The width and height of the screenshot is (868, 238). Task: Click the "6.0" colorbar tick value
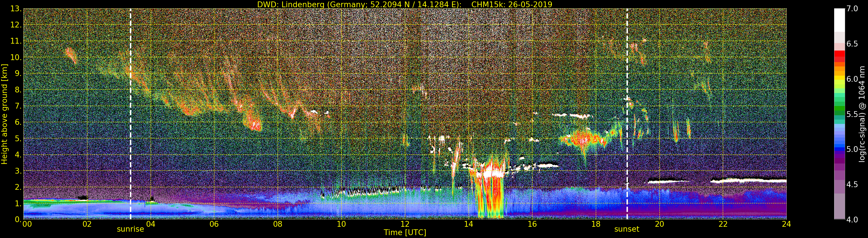[x=852, y=79]
